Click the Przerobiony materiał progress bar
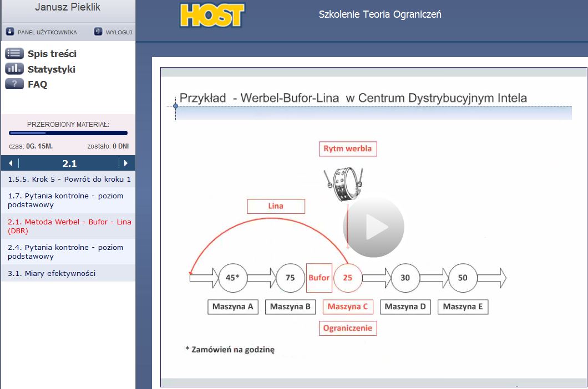The image size is (588, 389). (68, 133)
